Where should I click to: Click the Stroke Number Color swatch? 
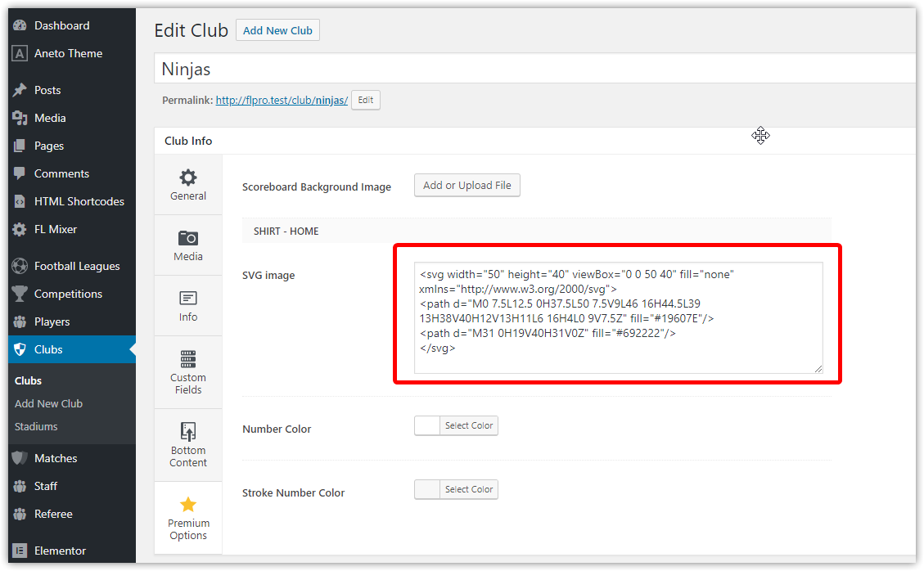[x=427, y=489]
